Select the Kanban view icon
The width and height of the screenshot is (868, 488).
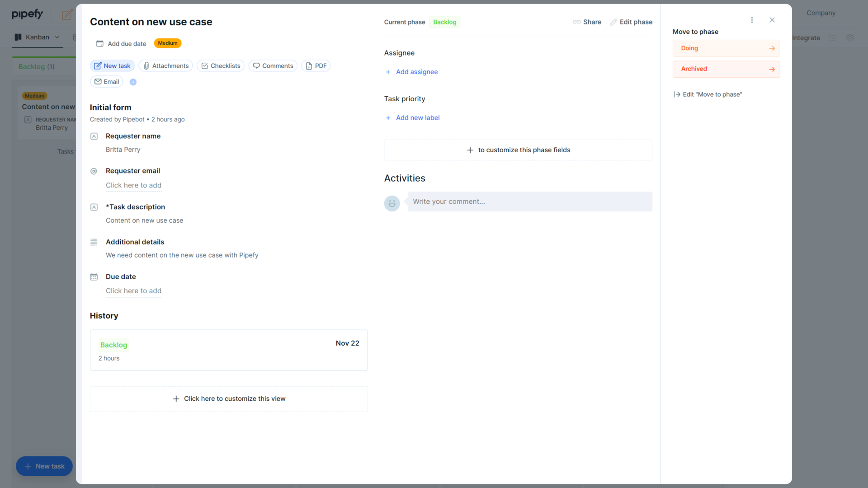pyautogui.click(x=18, y=37)
